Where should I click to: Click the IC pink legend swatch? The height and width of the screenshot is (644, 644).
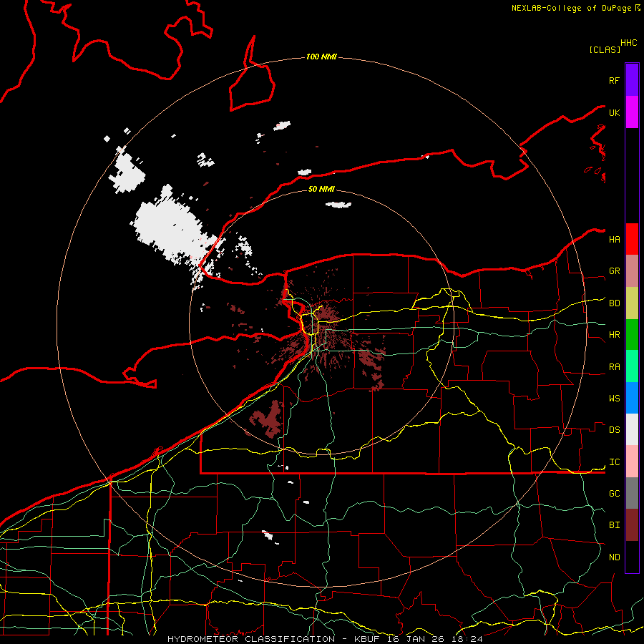tap(632, 462)
